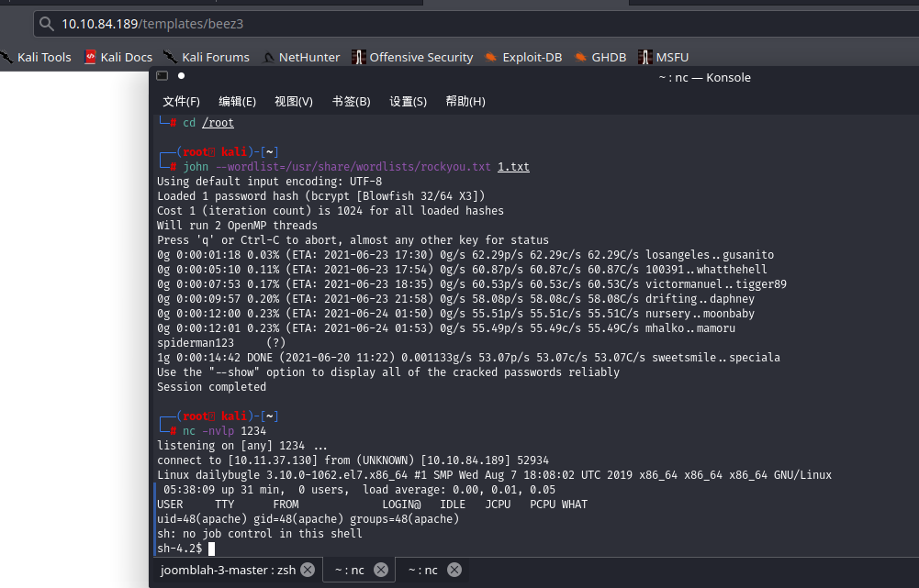Click the Konsole terminal window icon
This screenshot has width=919, height=588.
click(163, 75)
